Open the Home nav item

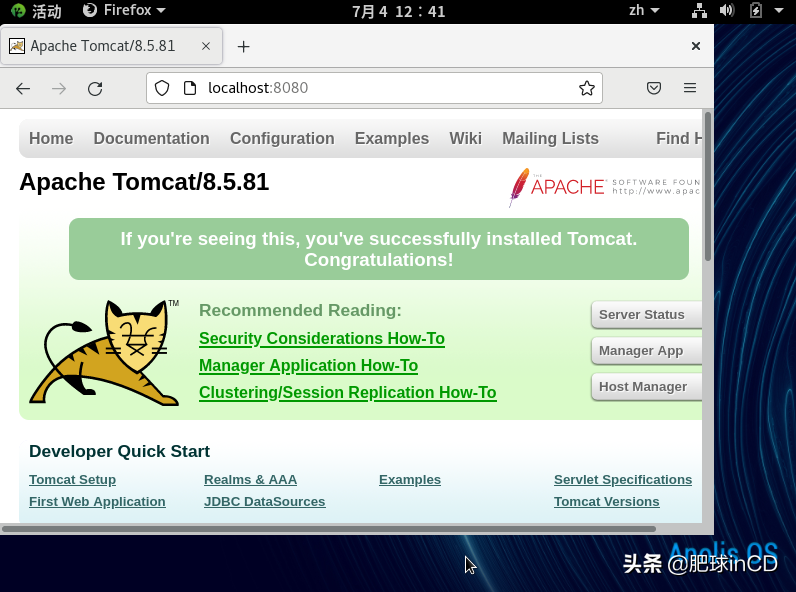pos(51,139)
